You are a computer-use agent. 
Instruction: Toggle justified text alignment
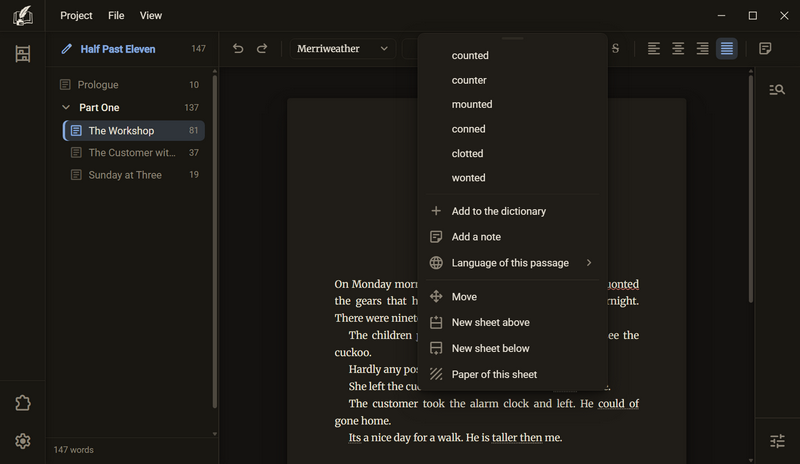pyautogui.click(x=727, y=48)
